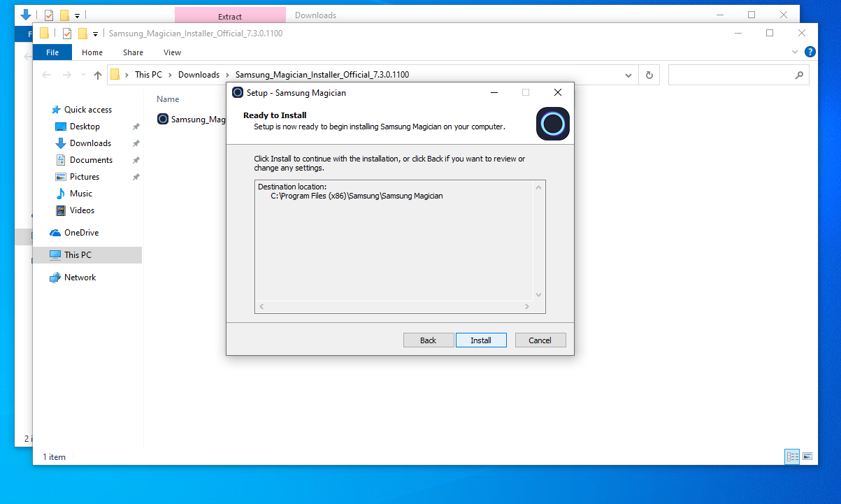Click Properties icon in quick access toolbar
The height and width of the screenshot is (504, 841).
(67, 33)
